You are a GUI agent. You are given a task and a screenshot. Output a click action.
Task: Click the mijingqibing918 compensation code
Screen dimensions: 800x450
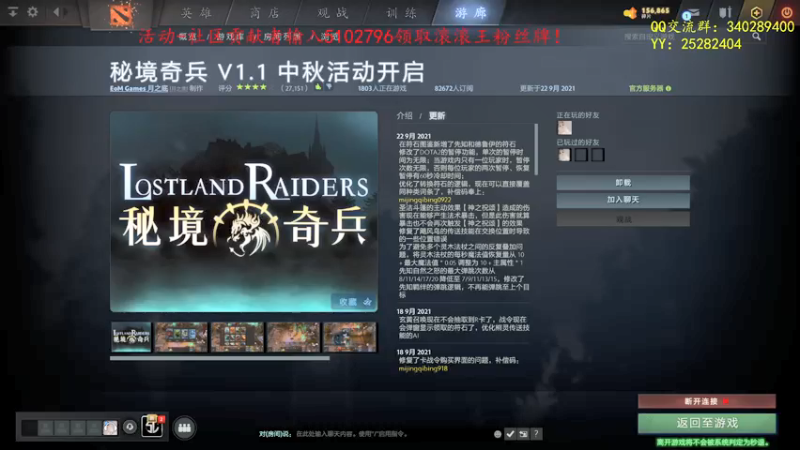(x=423, y=368)
